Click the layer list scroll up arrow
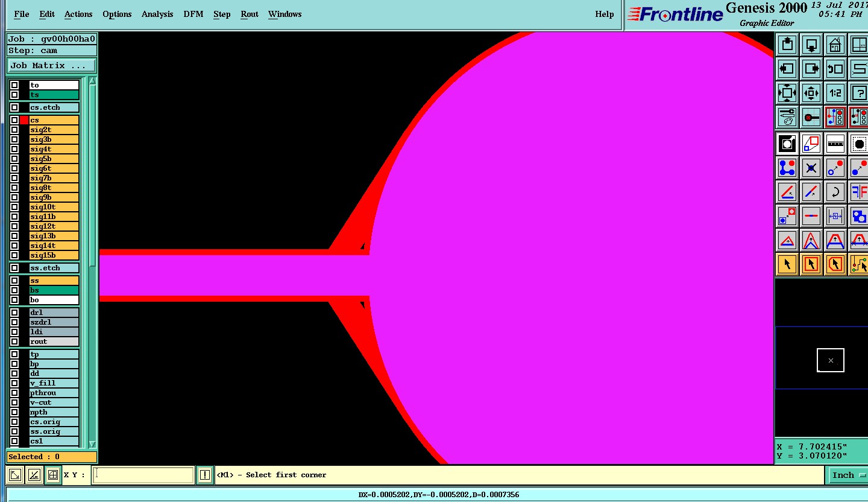Image resolution: width=868 pixels, height=502 pixels. tap(92, 81)
